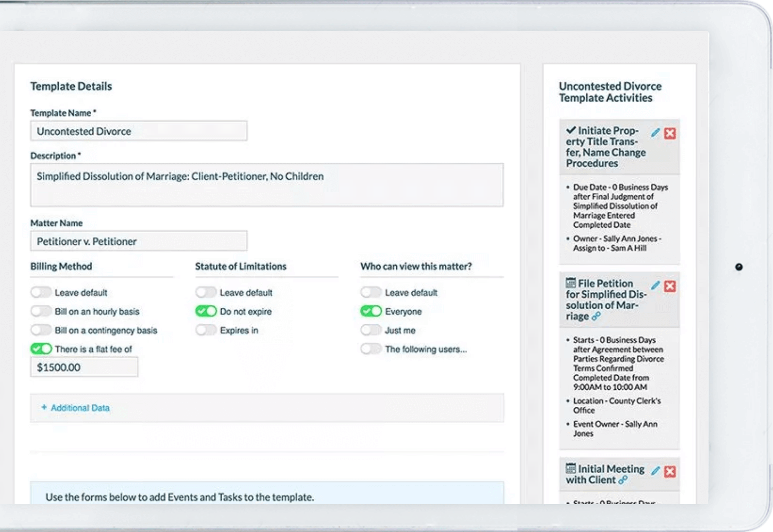
Task: Turn off the flat fee toggle
Action: click(41, 349)
